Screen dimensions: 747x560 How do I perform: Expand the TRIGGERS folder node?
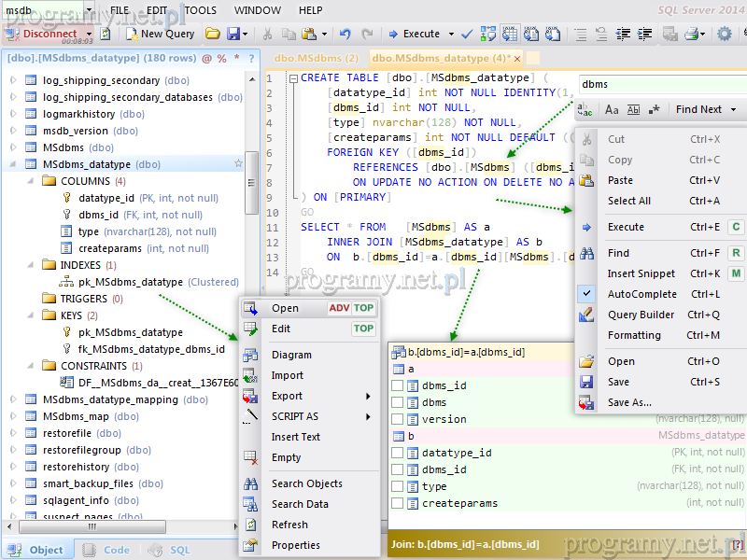click(31, 299)
